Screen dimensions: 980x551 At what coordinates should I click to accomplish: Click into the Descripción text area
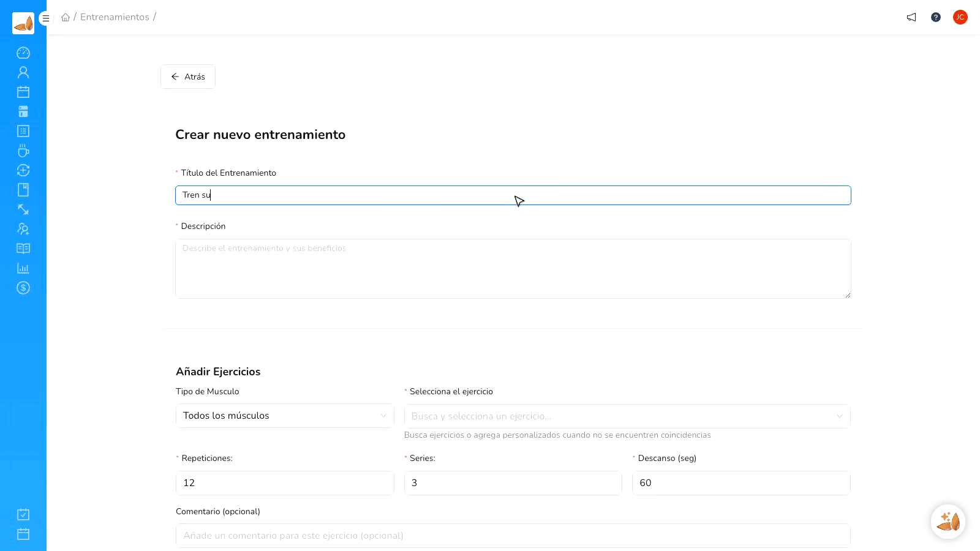[513, 269]
